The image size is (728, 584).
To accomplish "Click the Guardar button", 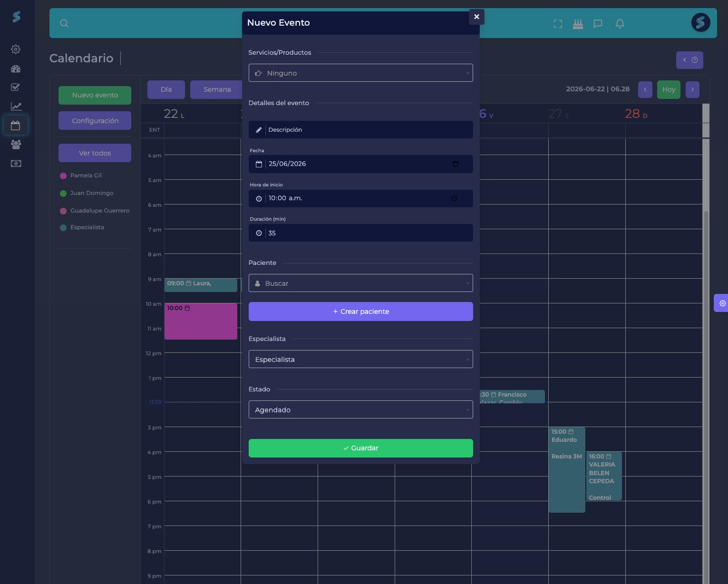I will coord(360,448).
